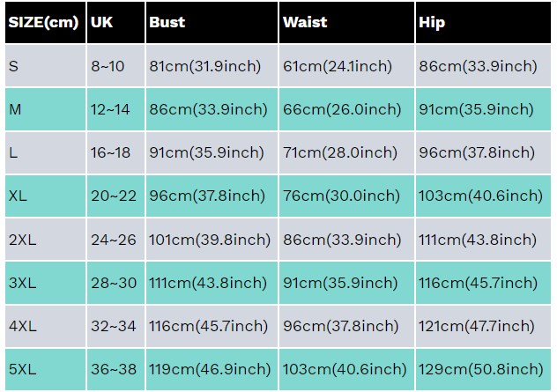Click the Hip column header
This screenshot has width=557, height=392.
(483, 22)
